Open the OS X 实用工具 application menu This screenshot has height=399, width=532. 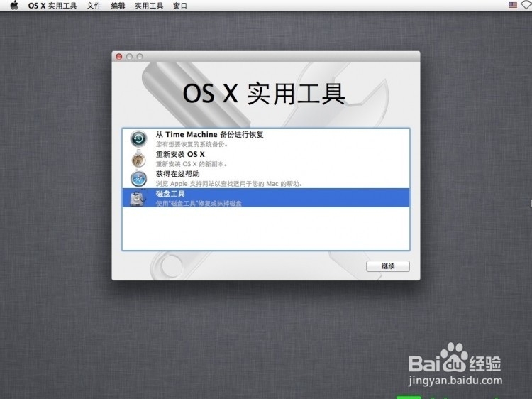click(x=52, y=6)
